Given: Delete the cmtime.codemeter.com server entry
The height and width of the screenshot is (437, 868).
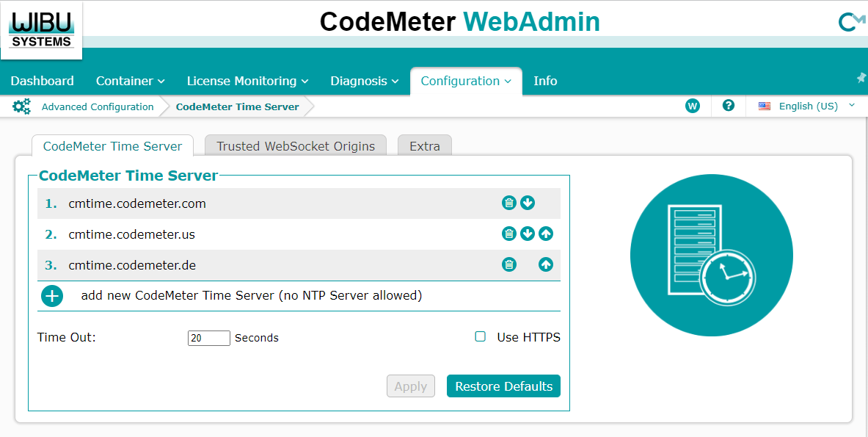Looking at the screenshot, I should [x=508, y=203].
